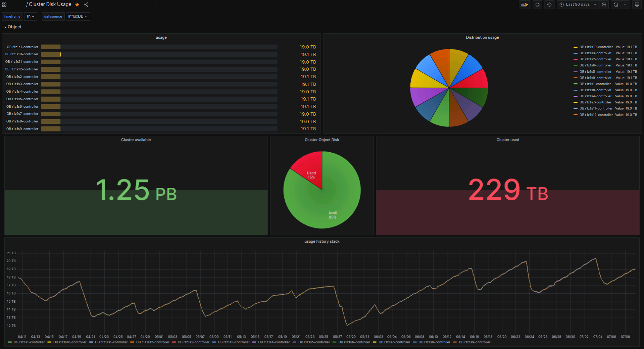Open the timeframe 1h dropdown
Viewport: 644px width, 349px height.
30,17
